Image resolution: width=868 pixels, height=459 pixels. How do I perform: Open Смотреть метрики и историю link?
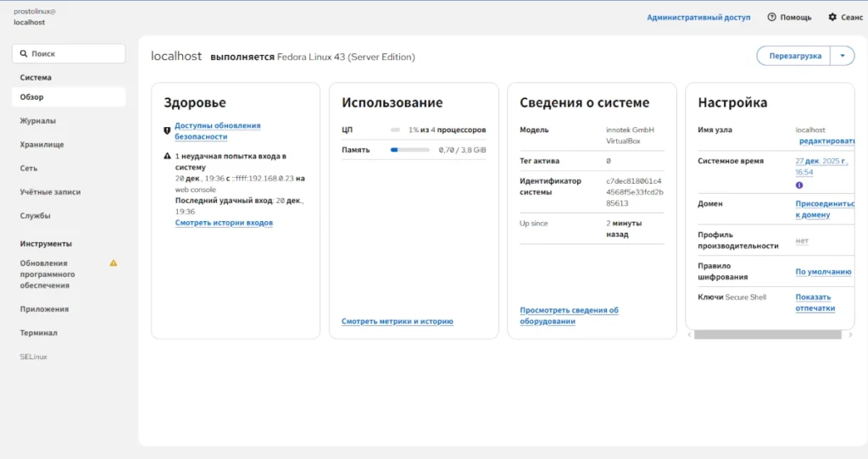click(x=397, y=321)
